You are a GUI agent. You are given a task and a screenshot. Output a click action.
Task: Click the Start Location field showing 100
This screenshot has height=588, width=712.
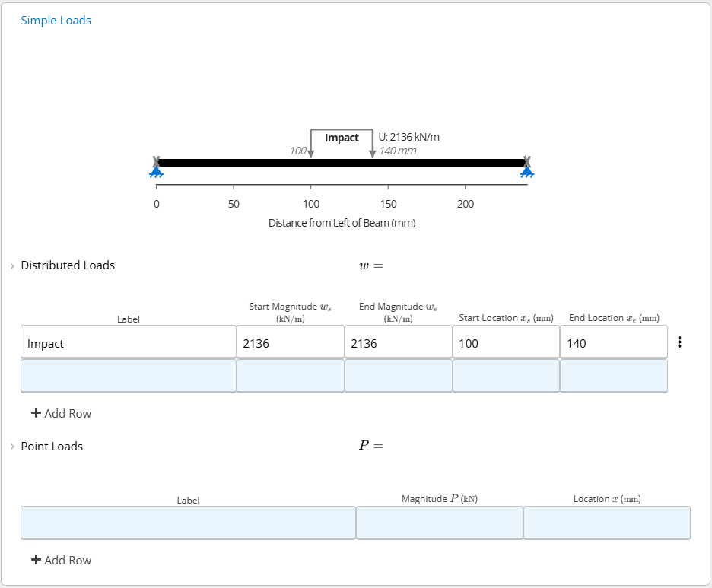(x=506, y=342)
